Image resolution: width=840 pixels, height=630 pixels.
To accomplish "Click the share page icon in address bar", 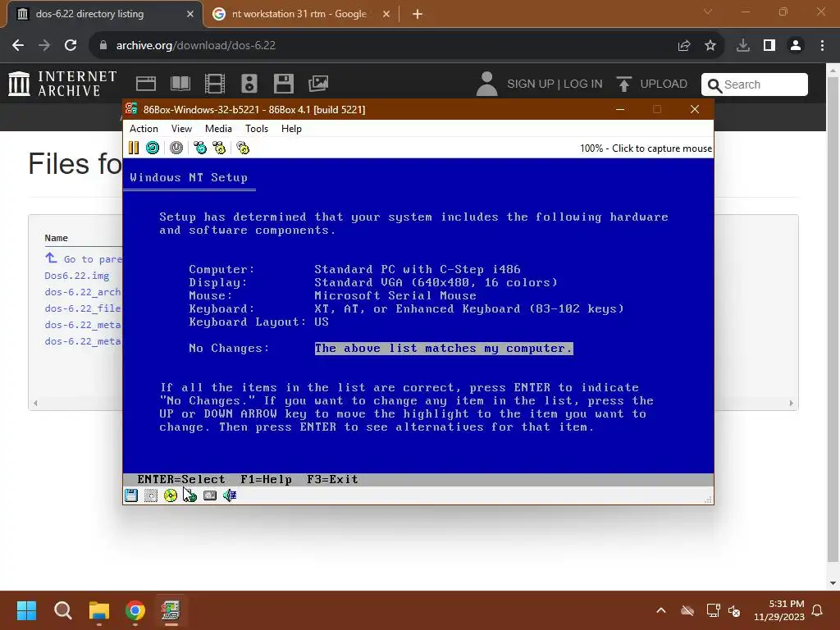I will [x=684, y=45].
